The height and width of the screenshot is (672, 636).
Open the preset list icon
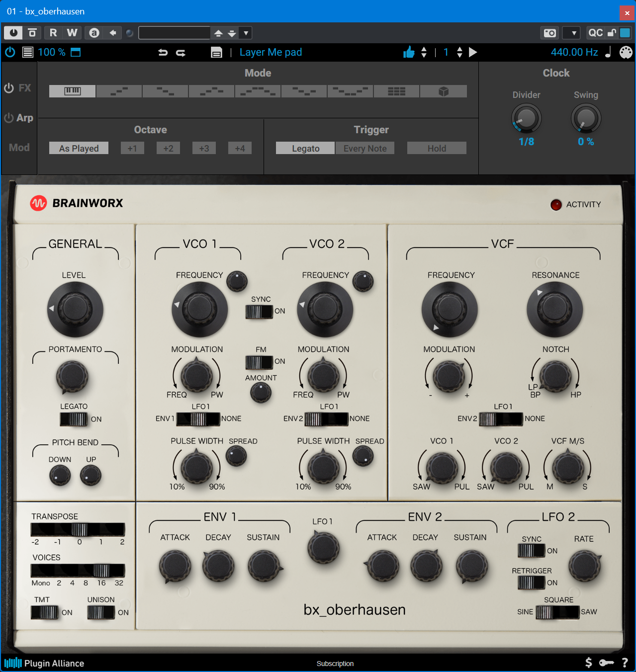28,52
